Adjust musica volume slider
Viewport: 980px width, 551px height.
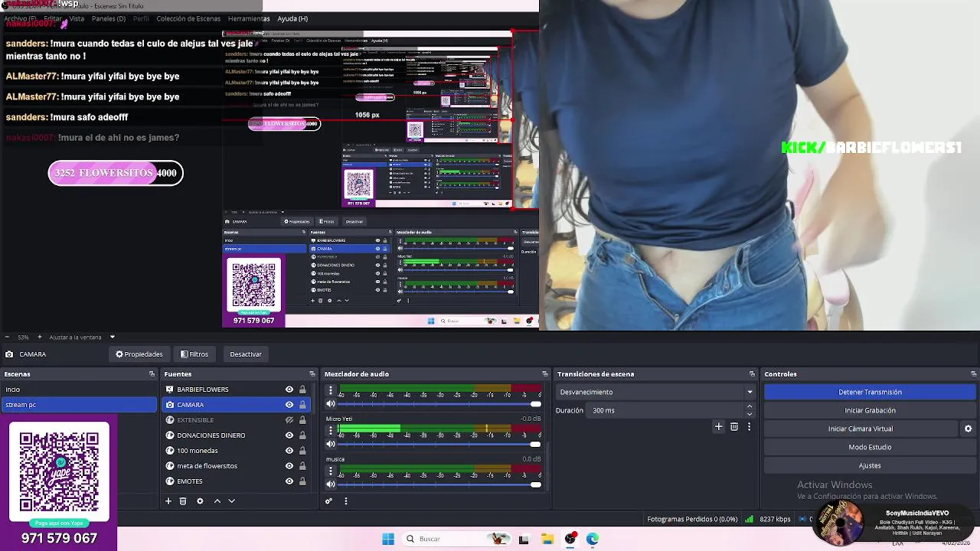(439, 484)
